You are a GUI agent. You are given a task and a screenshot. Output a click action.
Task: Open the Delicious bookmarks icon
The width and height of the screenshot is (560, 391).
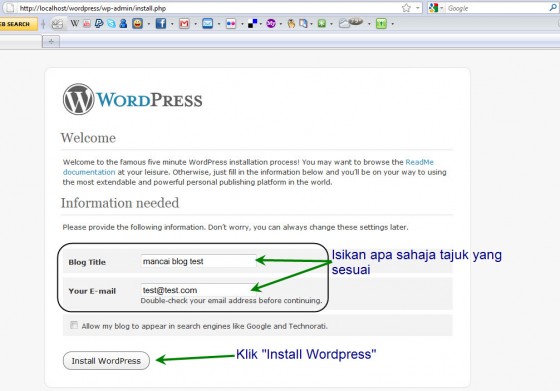coord(252,24)
